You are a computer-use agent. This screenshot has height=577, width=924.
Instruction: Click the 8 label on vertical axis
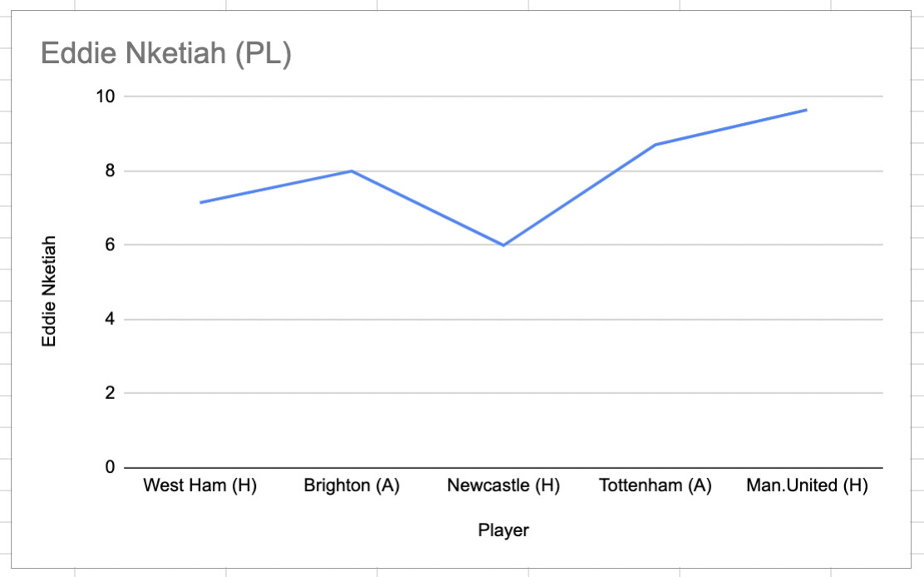click(109, 171)
